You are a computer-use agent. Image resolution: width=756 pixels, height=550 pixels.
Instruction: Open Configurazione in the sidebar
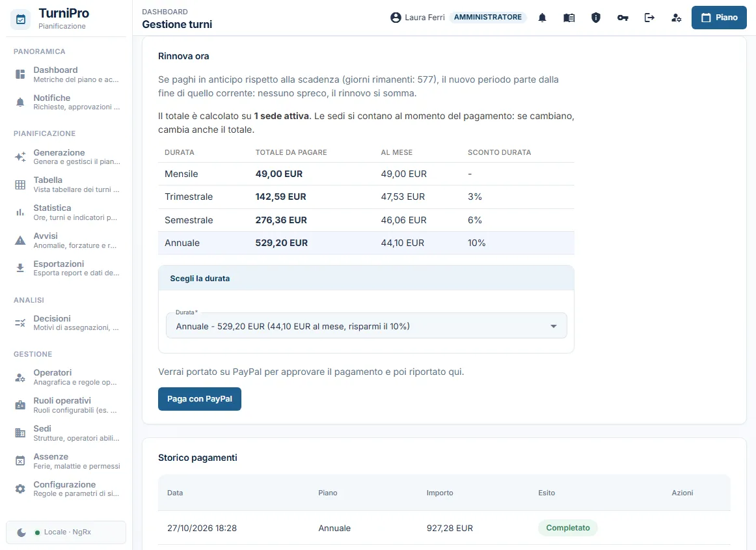(66, 489)
